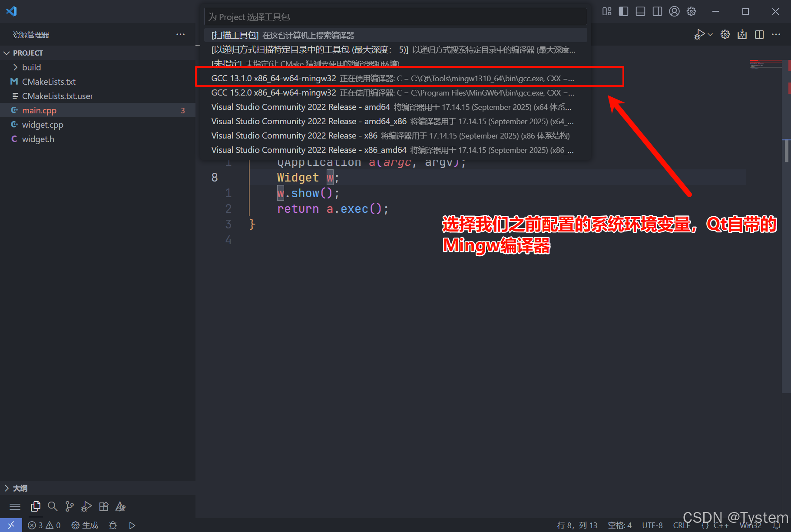
Task: Run target with status bar play icon
Action: tap(132, 525)
